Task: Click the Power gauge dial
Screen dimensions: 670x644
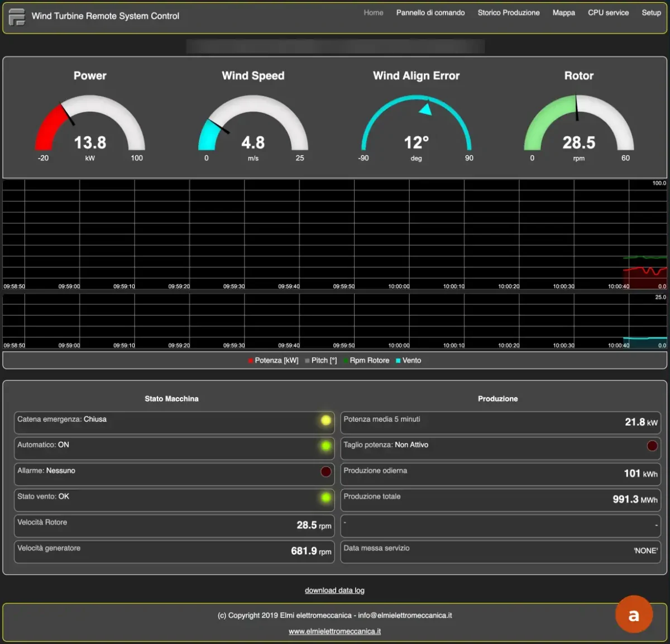Action: click(90, 123)
